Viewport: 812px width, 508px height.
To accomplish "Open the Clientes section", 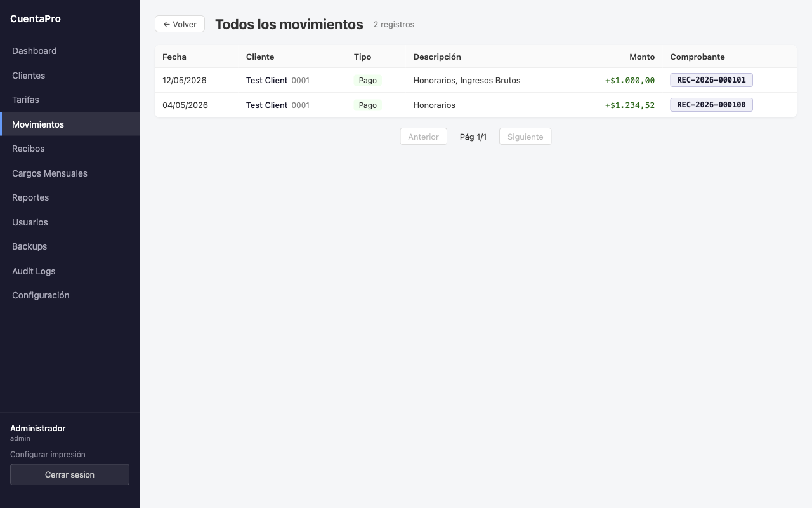I will [x=70, y=76].
